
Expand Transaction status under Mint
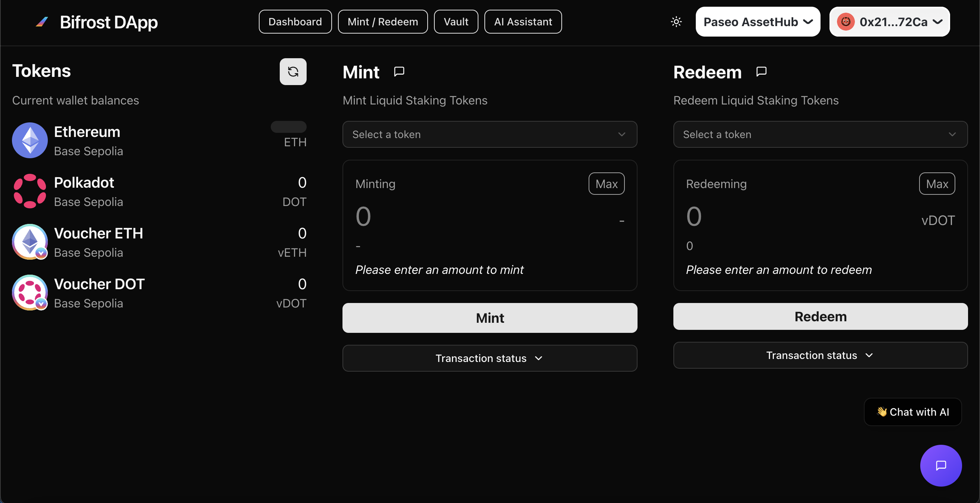click(x=490, y=358)
